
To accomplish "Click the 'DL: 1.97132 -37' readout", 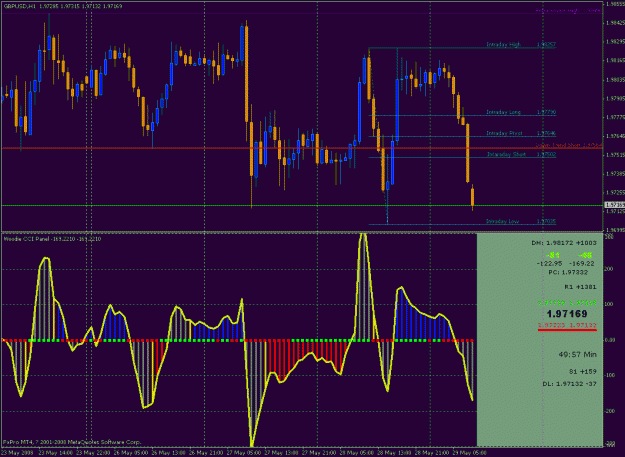I will tap(570, 384).
